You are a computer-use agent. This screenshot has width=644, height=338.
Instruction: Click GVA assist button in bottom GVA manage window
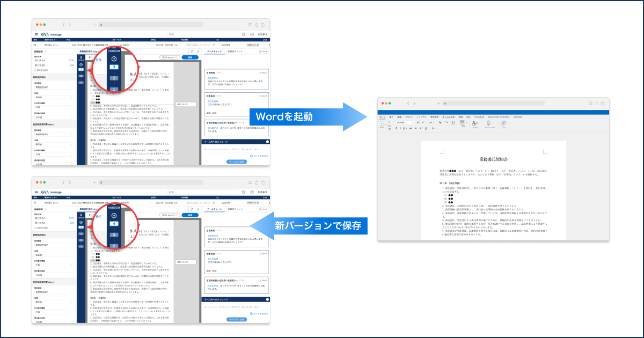[x=170, y=215]
